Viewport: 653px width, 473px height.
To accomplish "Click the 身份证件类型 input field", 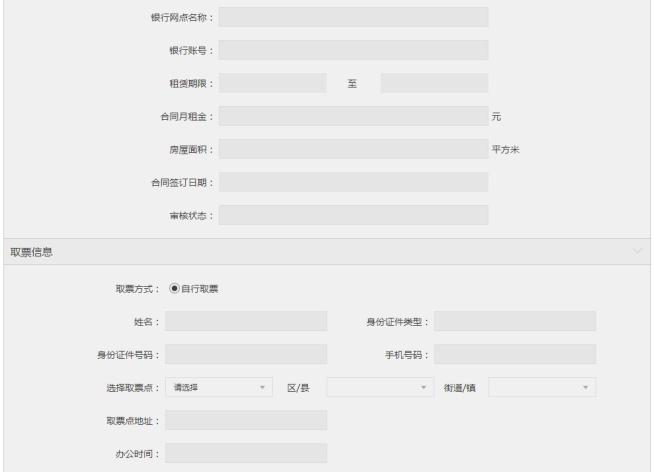I will (515, 321).
